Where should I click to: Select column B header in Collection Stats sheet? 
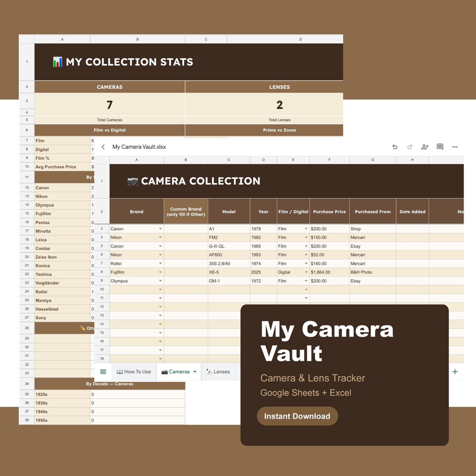coord(138,39)
